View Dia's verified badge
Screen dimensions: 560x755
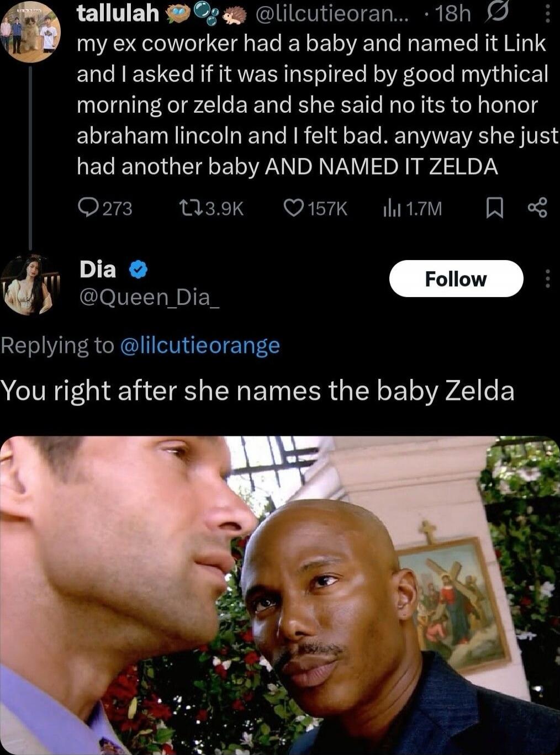138,270
